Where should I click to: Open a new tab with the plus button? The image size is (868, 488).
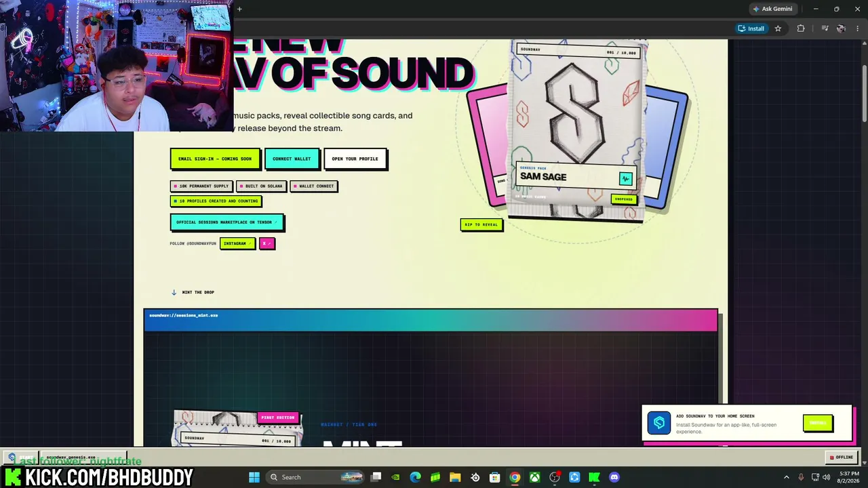[x=239, y=9]
